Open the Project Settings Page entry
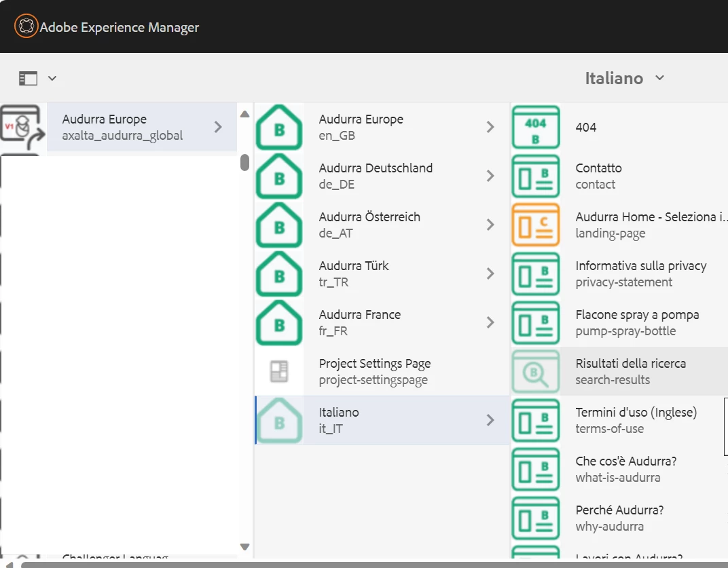Screen dimensions: 728x568 click(x=382, y=371)
